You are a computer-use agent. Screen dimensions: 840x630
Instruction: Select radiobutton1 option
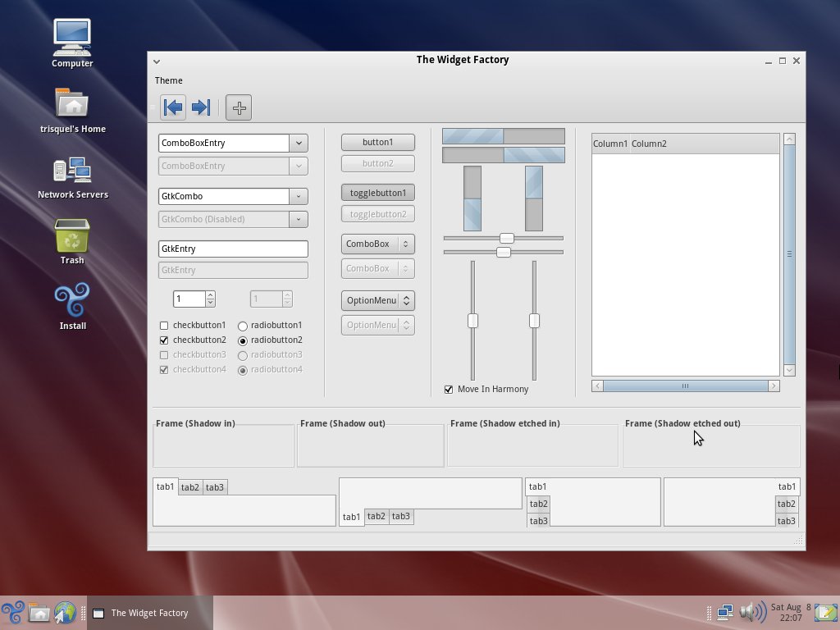pyautogui.click(x=243, y=326)
